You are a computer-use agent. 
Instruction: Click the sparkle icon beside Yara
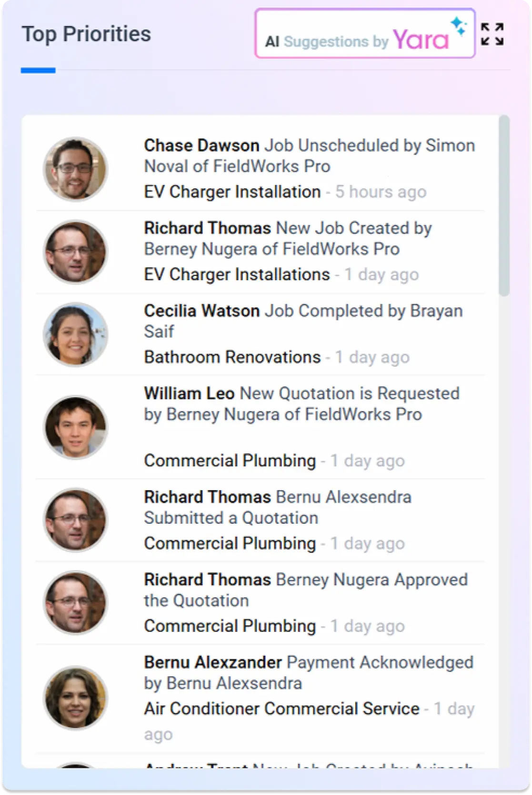click(x=459, y=25)
